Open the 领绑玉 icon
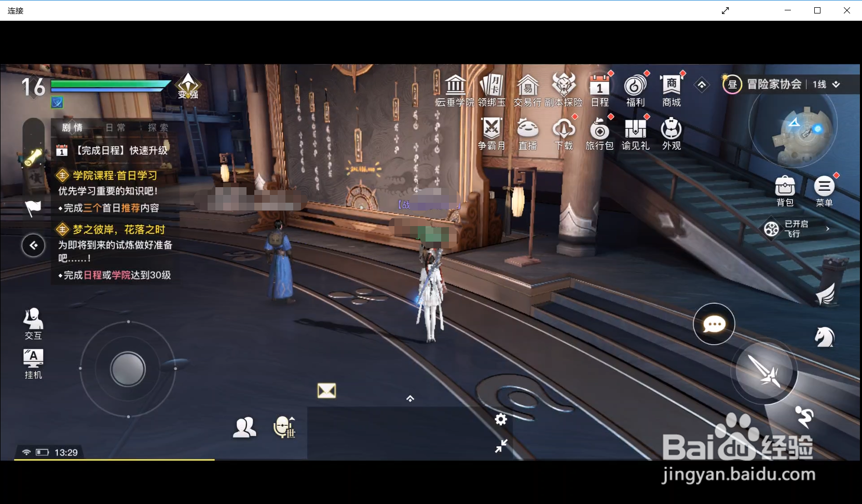This screenshot has height=504, width=862. (x=491, y=90)
